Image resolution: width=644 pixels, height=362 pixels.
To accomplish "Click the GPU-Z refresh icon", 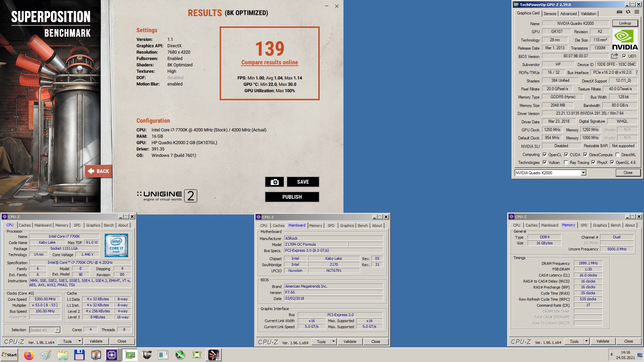I will click(628, 12).
